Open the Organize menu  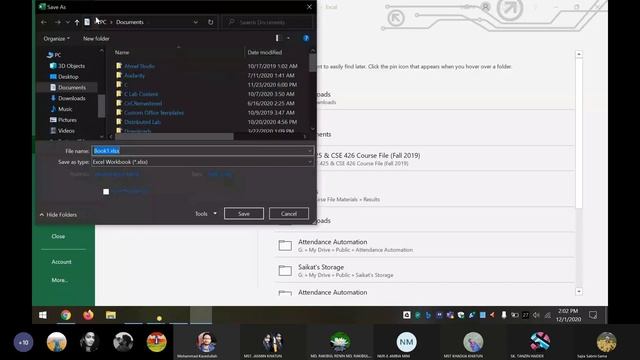56,38
